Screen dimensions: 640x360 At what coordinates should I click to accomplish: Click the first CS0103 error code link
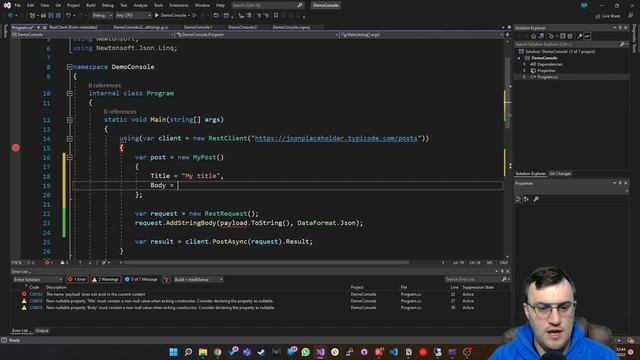tap(36, 294)
